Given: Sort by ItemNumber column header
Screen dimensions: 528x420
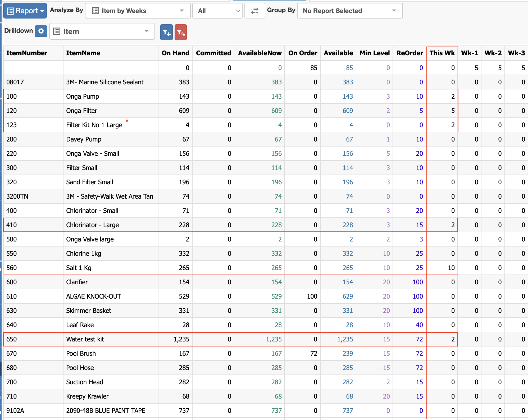Looking at the screenshot, I should pyautogui.click(x=27, y=53).
